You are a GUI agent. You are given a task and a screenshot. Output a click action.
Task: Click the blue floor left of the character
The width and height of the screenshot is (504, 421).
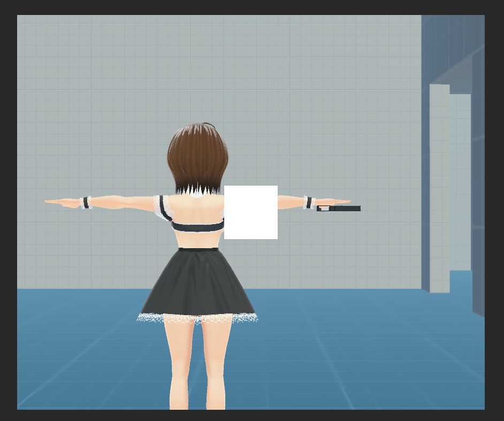tap(80, 348)
